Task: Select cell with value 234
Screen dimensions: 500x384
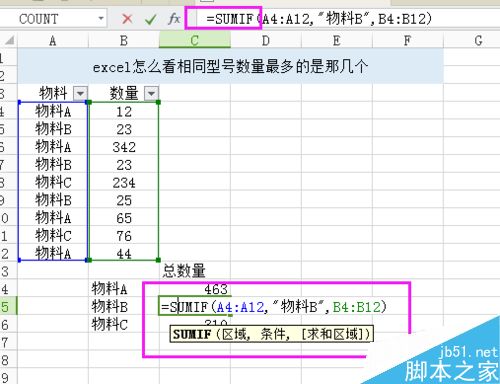Action: point(124,183)
